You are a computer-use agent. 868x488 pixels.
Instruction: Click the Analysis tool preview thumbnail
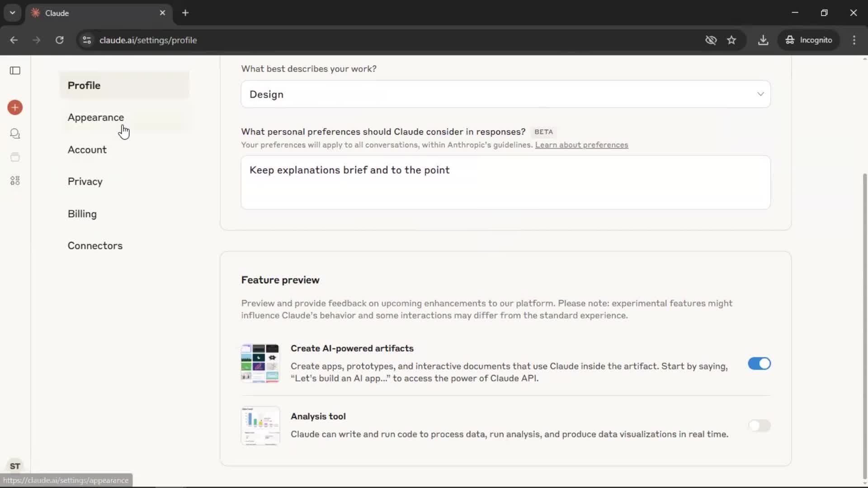[260, 426]
